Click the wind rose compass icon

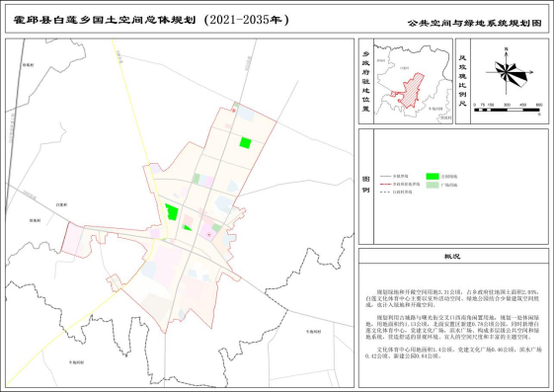510,73
